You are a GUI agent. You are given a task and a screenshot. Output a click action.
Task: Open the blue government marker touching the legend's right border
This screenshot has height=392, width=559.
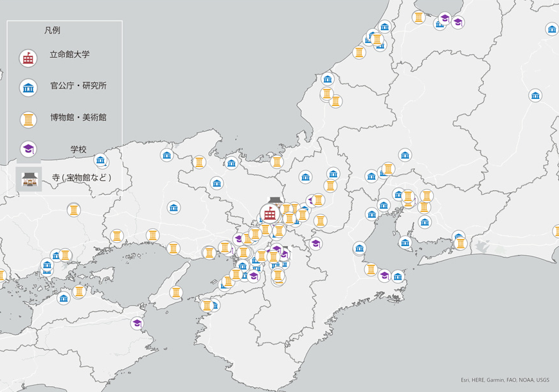tap(100, 160)
